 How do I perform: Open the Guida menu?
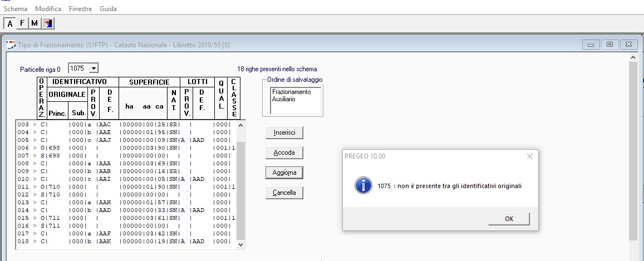click(108, 9)
